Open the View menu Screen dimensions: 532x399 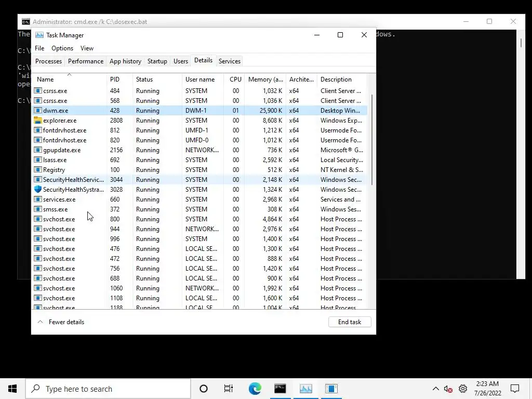pyautogui.click(x=87, y=48)
